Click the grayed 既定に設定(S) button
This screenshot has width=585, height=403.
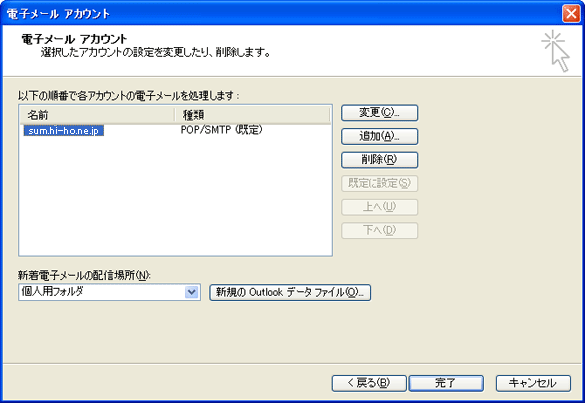[x=379, y=183]
